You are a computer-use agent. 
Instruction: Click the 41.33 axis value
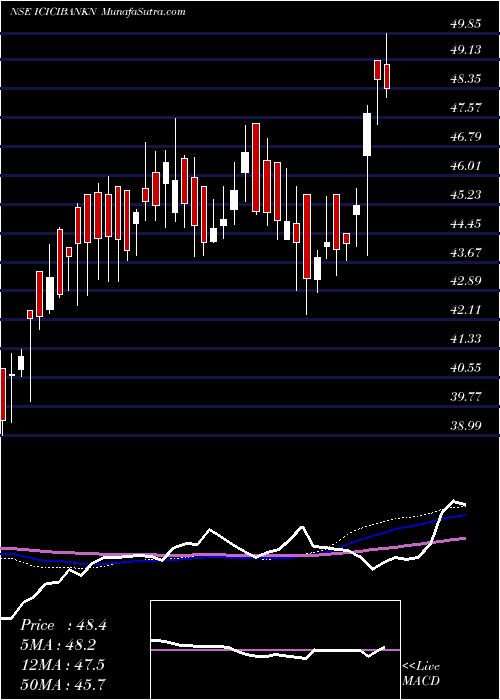click(x=466, y=339)
